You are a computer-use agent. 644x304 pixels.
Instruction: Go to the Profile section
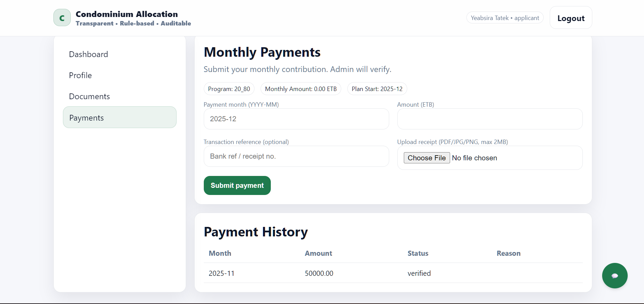[x=120, y=75]
